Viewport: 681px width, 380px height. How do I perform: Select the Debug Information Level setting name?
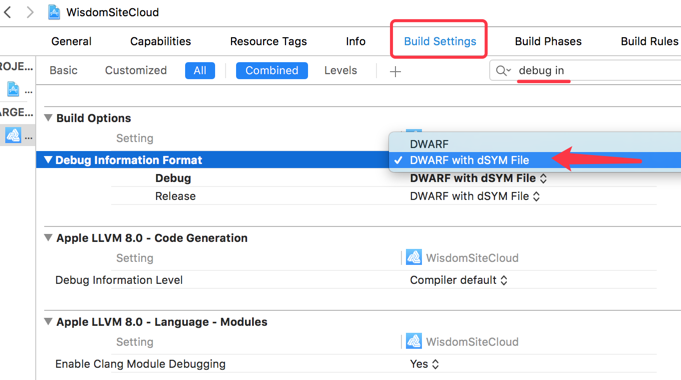click(119, 280)
